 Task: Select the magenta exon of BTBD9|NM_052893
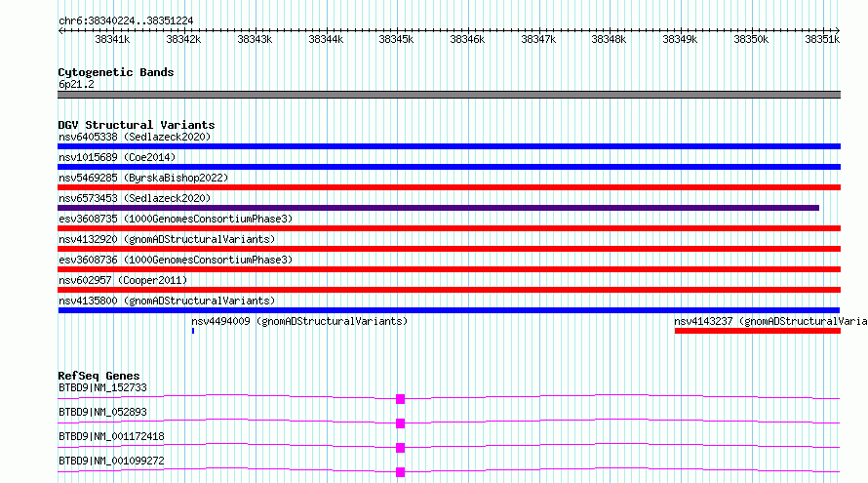(400, 423)
